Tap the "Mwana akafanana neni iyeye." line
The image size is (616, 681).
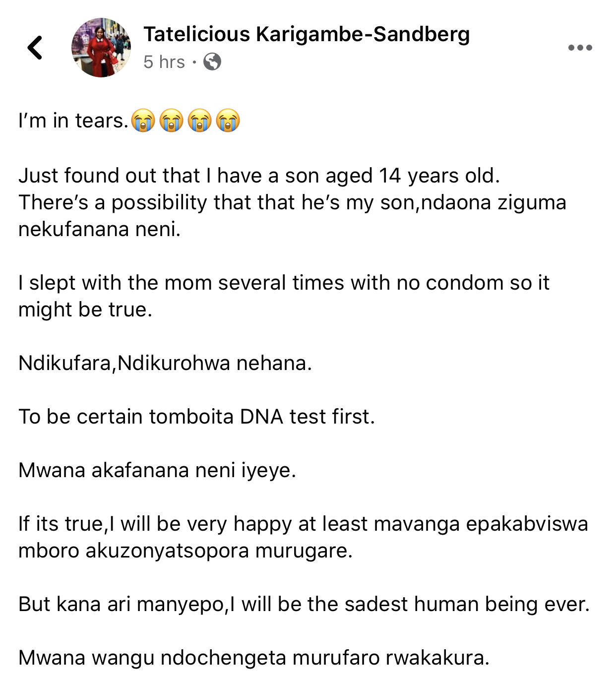[x=157, y=470]
